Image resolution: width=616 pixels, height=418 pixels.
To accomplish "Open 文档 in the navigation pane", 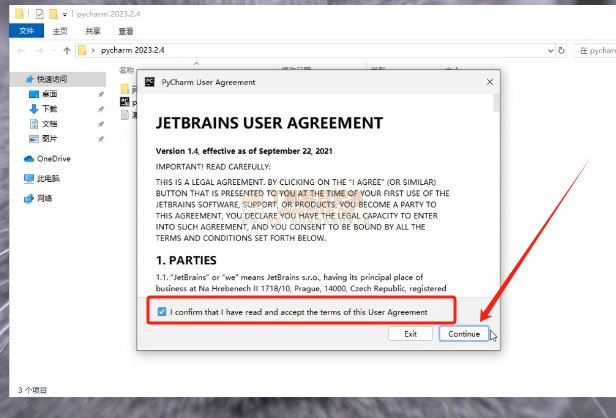I will 50,124.
